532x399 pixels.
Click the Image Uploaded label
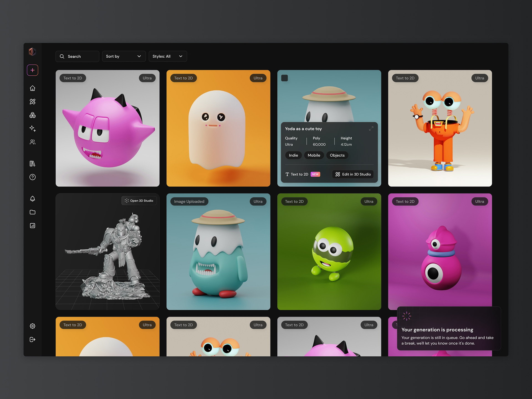click(x=189, y=201)
